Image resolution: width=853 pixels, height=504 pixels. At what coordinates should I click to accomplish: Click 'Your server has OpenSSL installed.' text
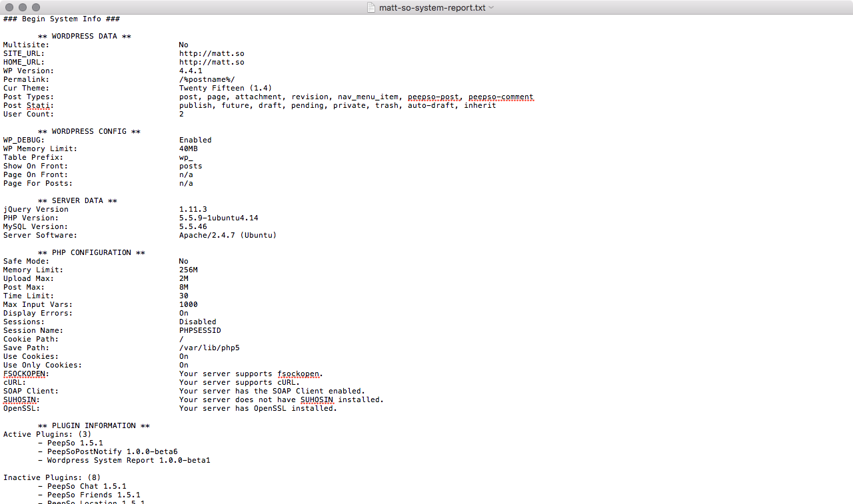pos(259,408)
